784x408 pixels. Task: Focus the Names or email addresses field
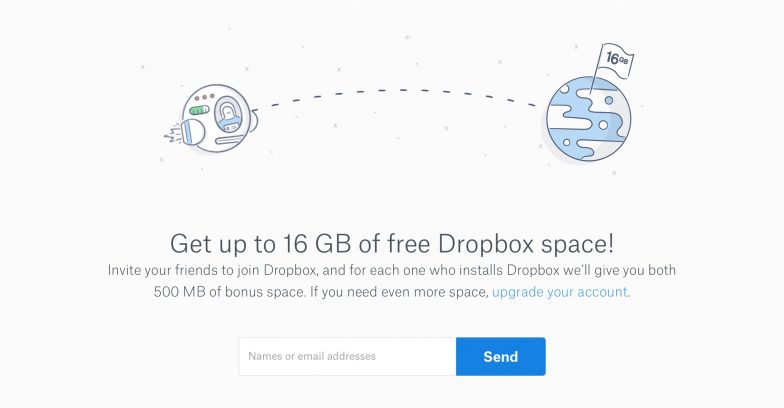[348, 356]
